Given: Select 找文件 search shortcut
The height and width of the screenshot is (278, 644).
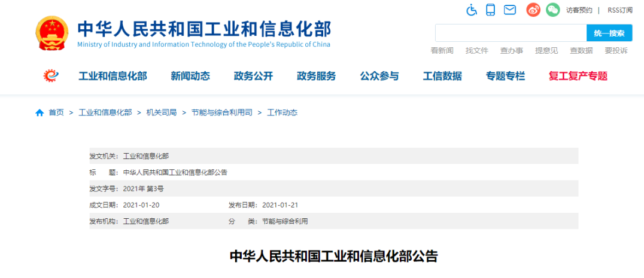Looking at the screenshot, I should (477, 51).
